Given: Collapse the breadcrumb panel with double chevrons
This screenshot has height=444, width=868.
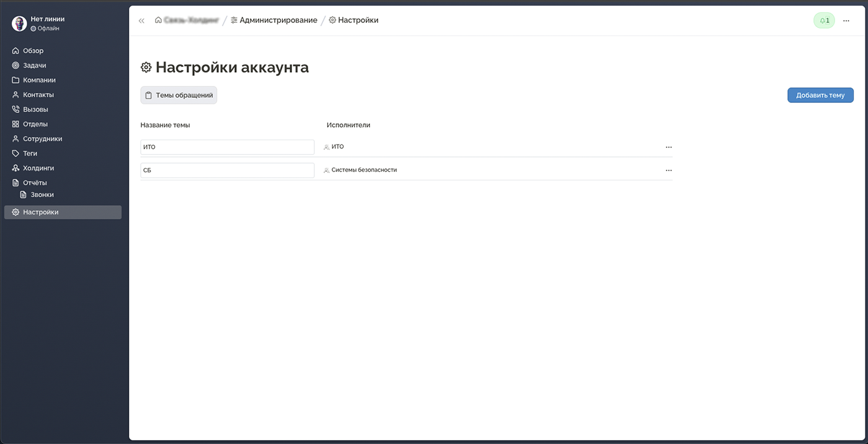Looking at the screenshot, I should click(x=141, y=20).
